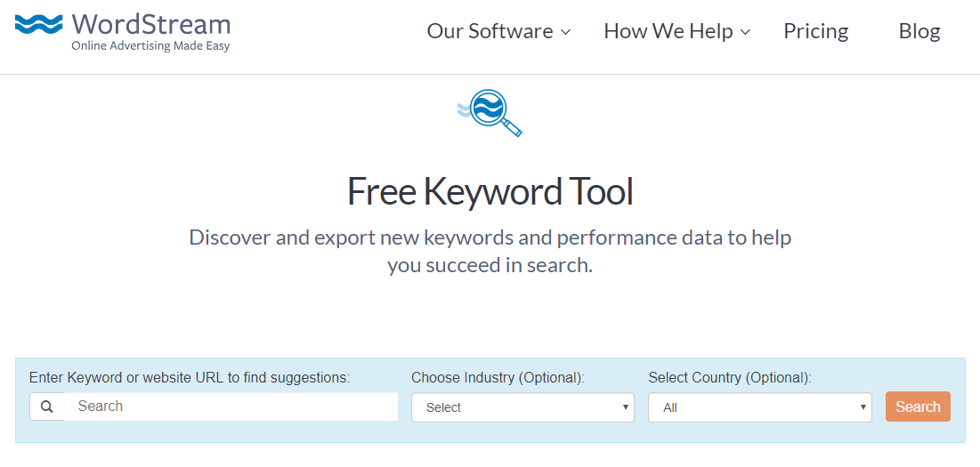980x467 pixels.
Task: Click the WordStream brand name text
Action: pos(151,24)
